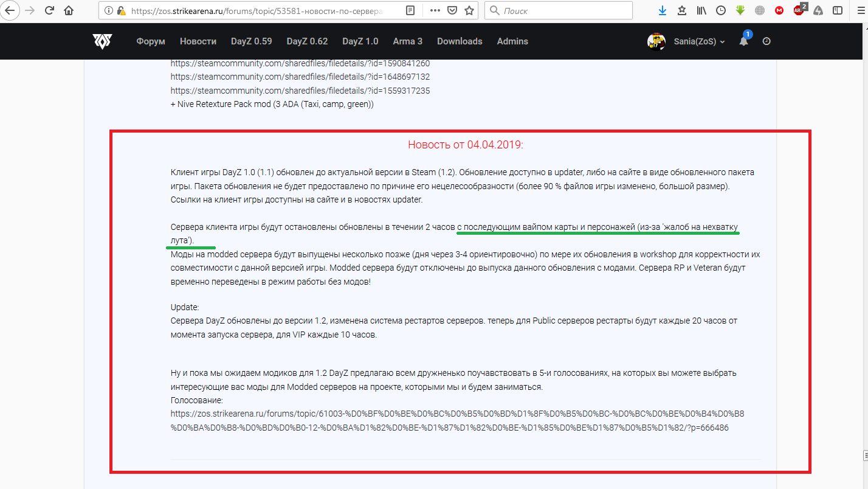Go back to the previous page
This screenshot has width=868, height=489.
coord(10,10)
